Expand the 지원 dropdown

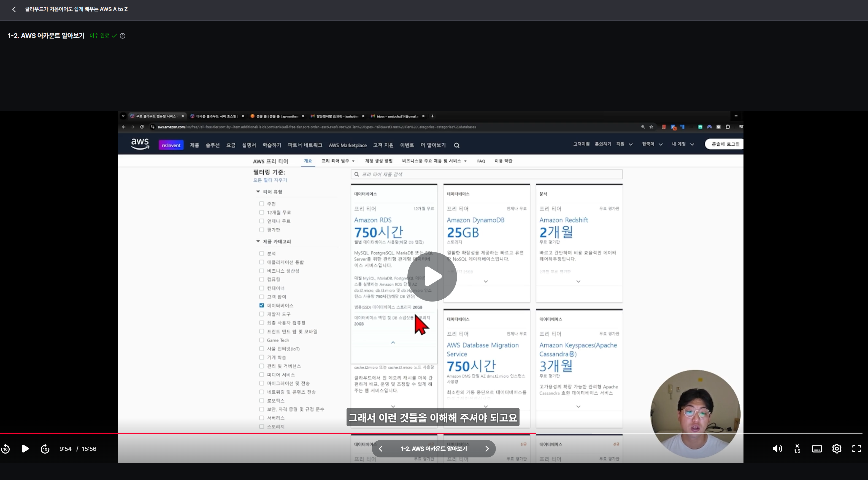click(x=625, y=144)
